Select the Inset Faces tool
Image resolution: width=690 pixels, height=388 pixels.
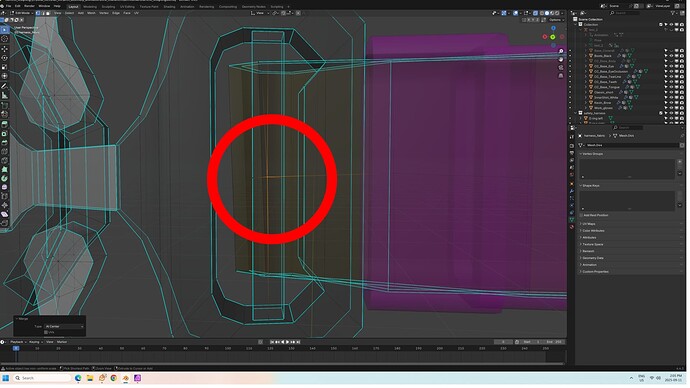[x=4, y=134]
